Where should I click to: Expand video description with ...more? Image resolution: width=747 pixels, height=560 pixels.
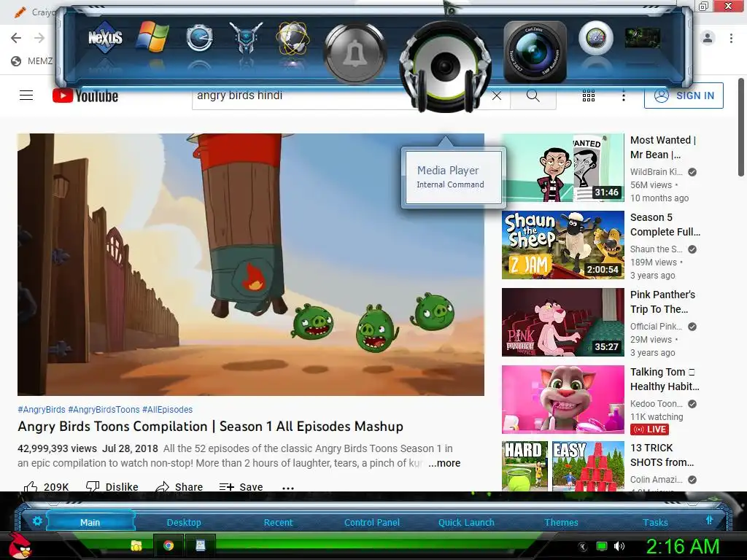444,463
